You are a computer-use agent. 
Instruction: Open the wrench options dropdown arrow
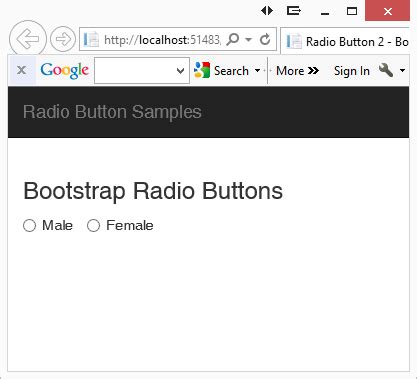tap(402, 70)
